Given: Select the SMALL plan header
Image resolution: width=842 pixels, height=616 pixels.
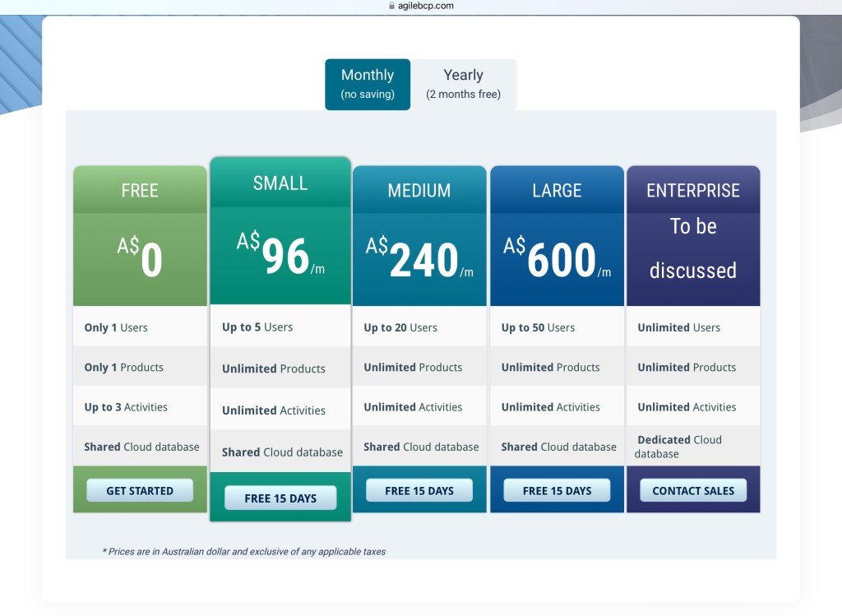Looking at the screenshot, I should point(280,183).
